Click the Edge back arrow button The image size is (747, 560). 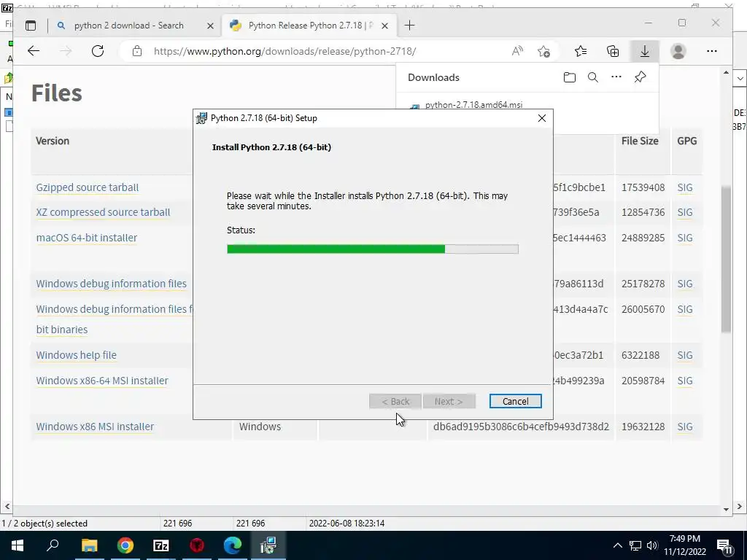[34, 51]
